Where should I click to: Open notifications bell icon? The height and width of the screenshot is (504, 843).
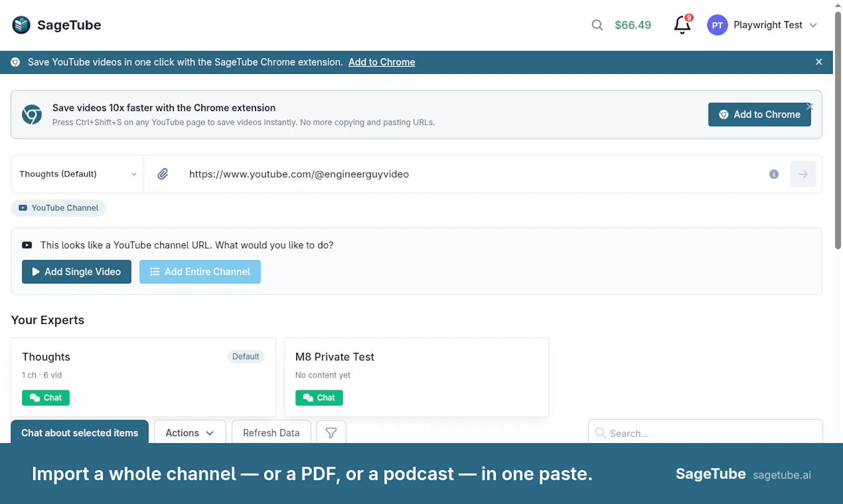(x=682, y=25)
